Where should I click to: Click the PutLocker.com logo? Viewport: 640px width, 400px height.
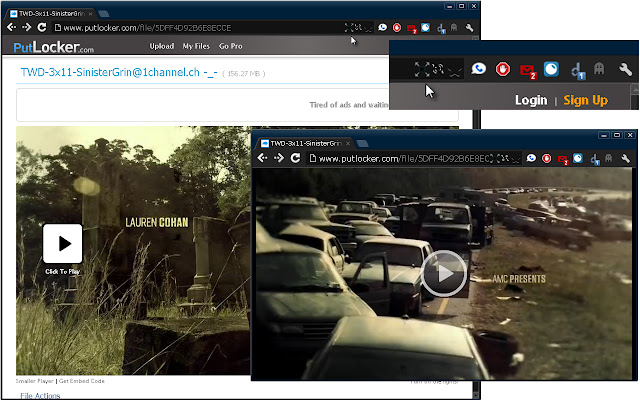53,47
